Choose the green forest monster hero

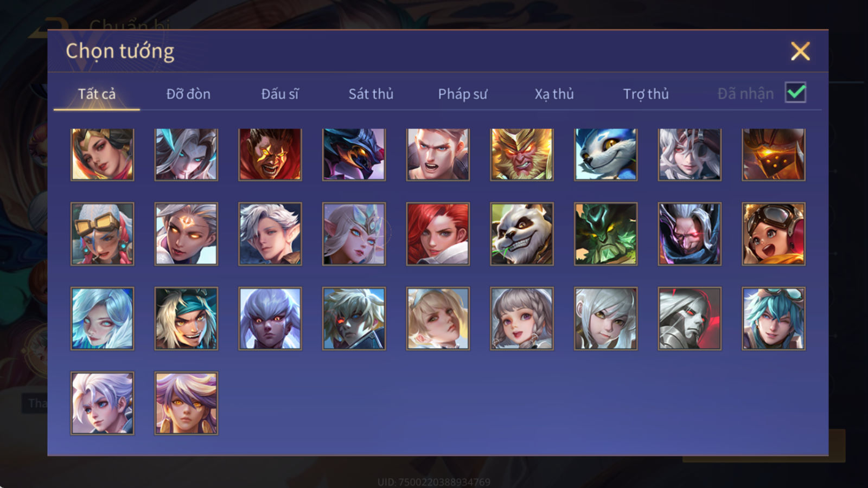click(x=606, y=234)
